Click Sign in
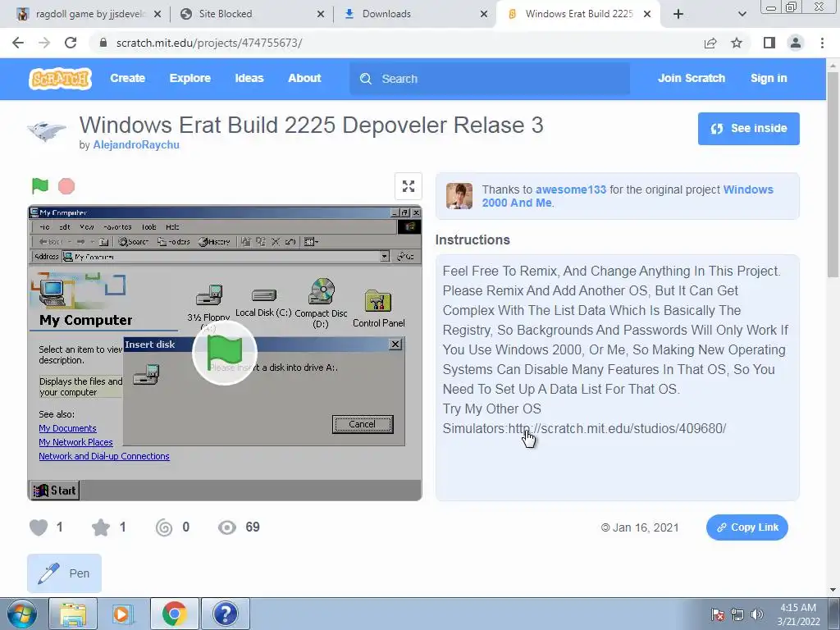 tap(769, 78)
